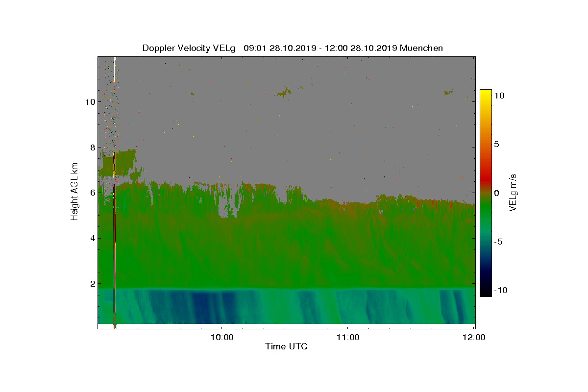Click the colorbar label "VELg m/s"
Viewport: 588px width, 392px height.
pyautogui.click(x=513, y=192)
